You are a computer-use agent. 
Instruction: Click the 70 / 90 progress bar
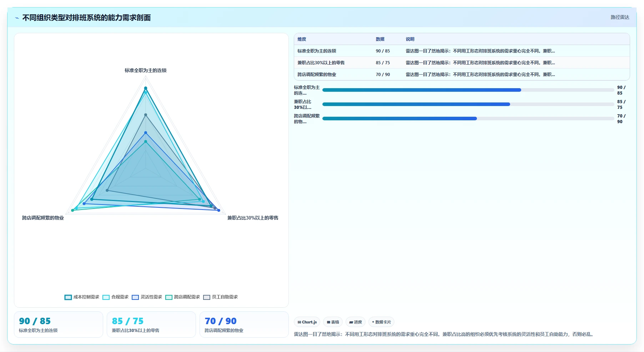point(468,119)
